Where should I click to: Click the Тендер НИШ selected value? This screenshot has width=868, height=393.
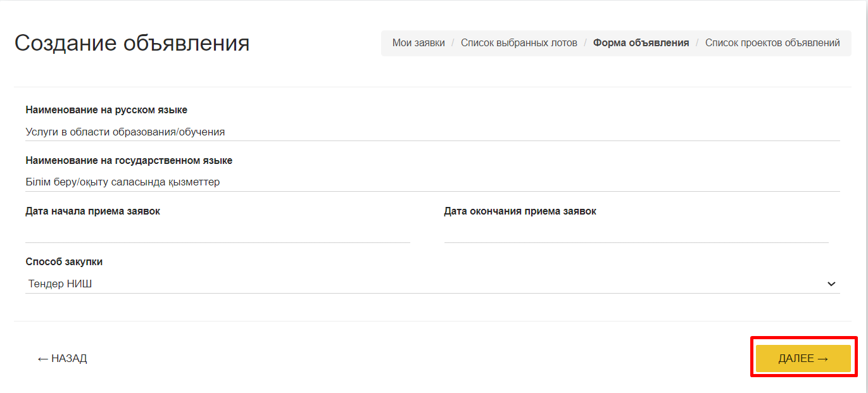tap(60, 284)
